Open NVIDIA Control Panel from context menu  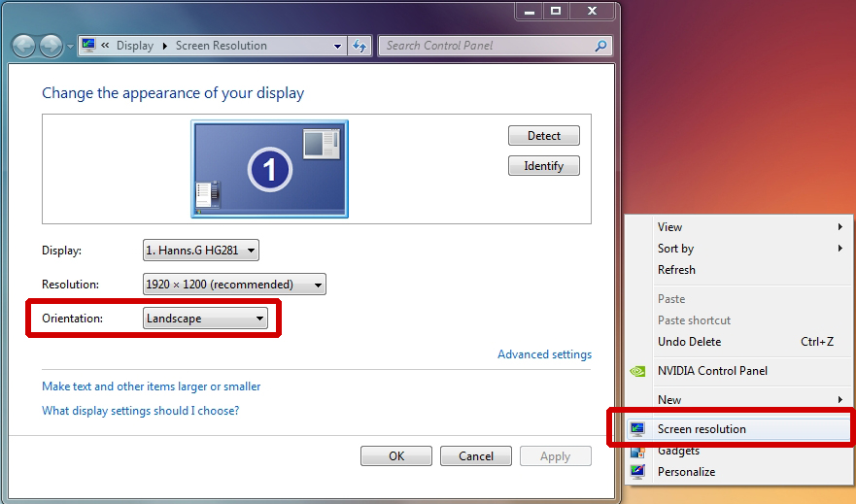tap(739, 371)
